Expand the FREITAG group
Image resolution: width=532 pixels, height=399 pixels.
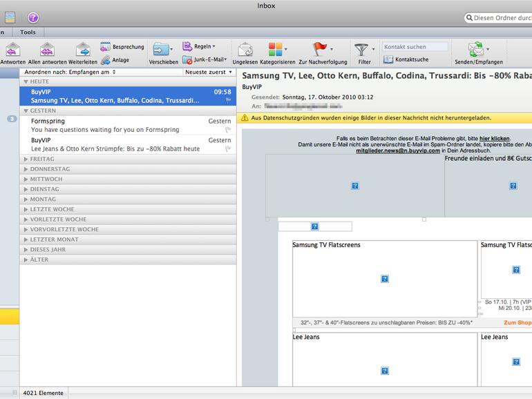tap(26, 159)
